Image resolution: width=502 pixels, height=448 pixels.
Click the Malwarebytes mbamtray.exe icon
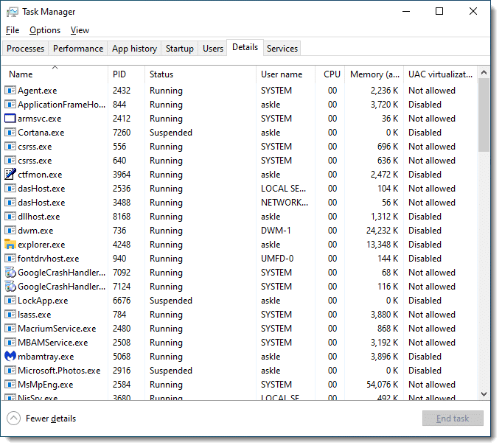pyautogui.click(x=10, y=357)
